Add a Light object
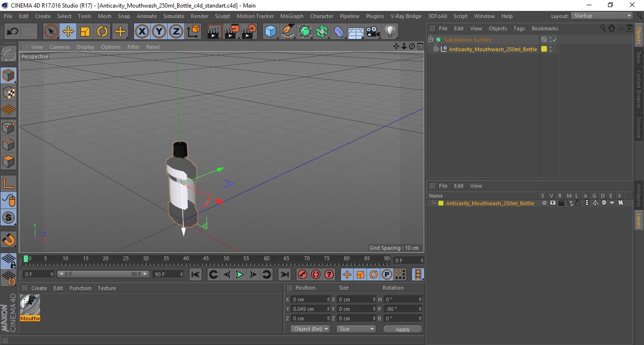 [x=390, y=32]
